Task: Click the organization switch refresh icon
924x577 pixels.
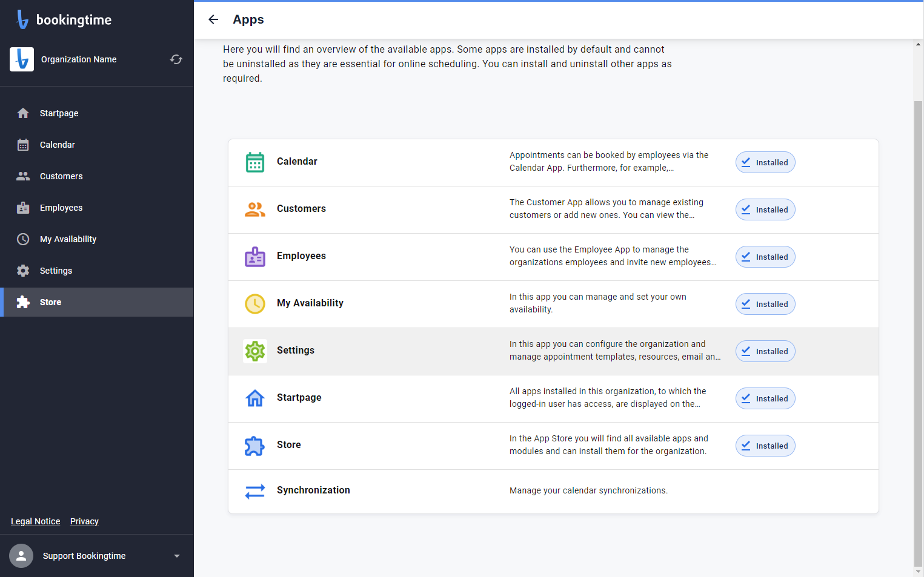Action: (176, 59)
